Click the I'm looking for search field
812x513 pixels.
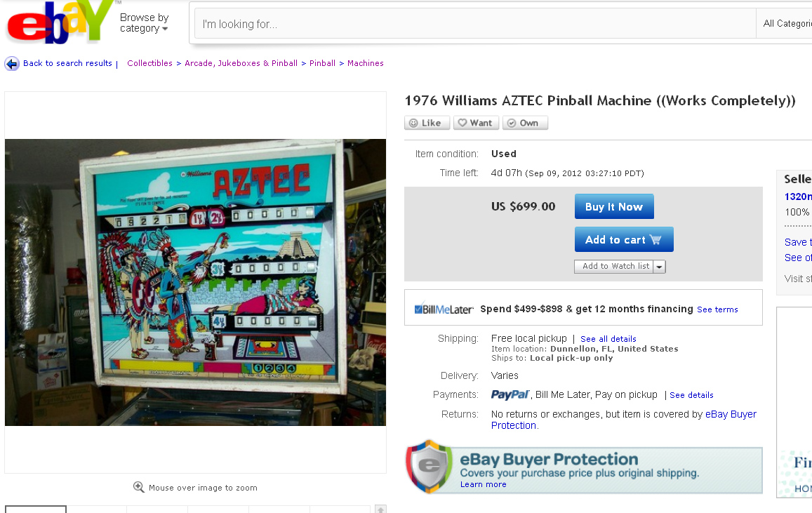click(x=475, y=24)
